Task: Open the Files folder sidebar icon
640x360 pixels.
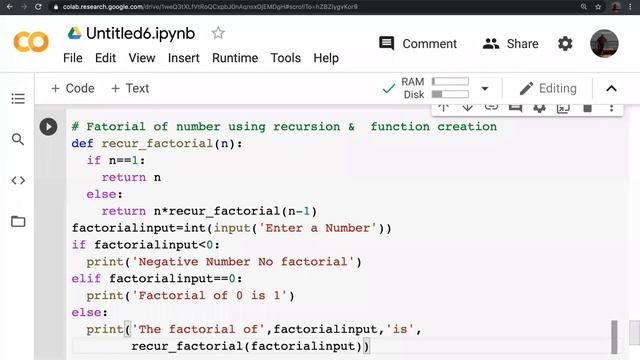Action: [x=18, y=221]
